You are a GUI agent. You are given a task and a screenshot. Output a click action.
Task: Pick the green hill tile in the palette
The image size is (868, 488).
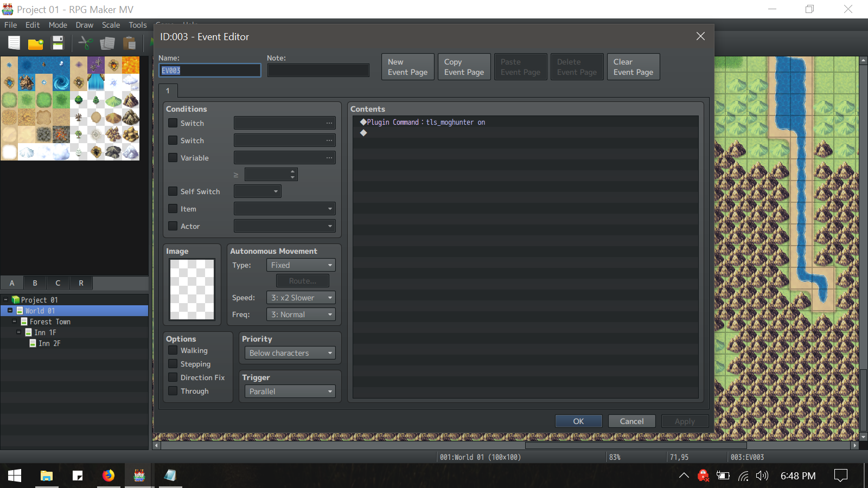click(113, 100)
